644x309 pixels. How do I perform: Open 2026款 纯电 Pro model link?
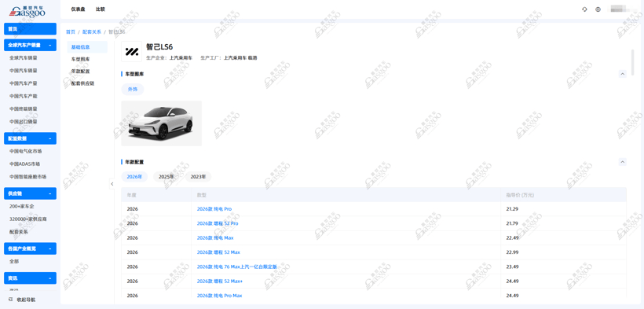[214, 209]
